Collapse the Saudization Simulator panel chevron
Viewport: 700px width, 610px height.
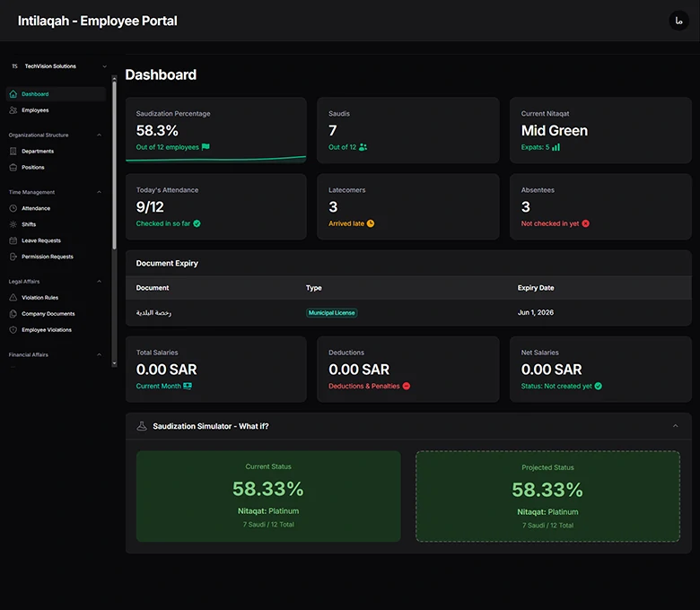[x=675, y=426]
